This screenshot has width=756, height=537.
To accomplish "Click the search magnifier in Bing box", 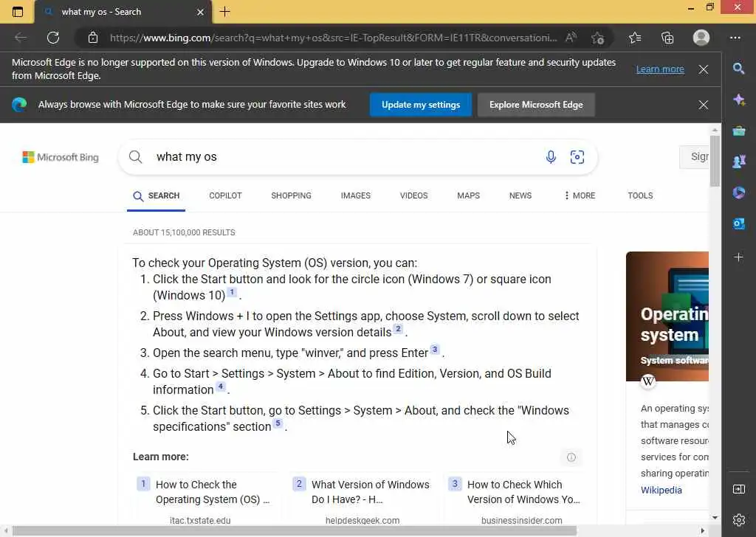I will [136, 157].
